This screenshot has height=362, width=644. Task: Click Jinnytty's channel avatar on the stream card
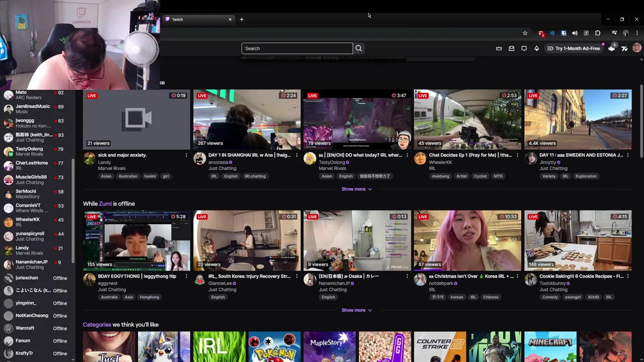pyautogui.click(x=531, y=158)
